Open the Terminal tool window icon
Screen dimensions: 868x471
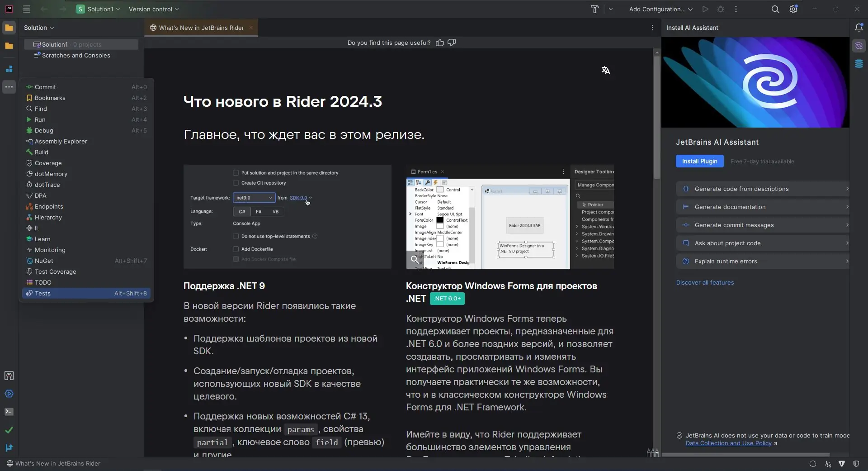click(9, 412)
